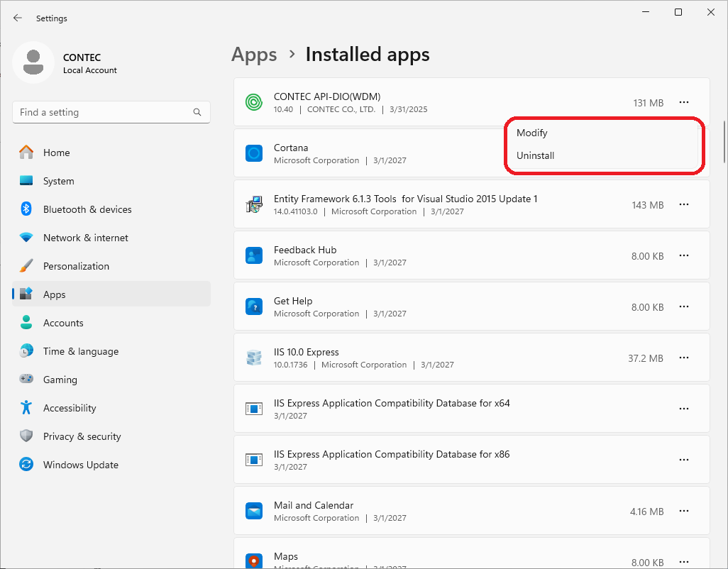Open Privacy & security settings

click(111, 436)
